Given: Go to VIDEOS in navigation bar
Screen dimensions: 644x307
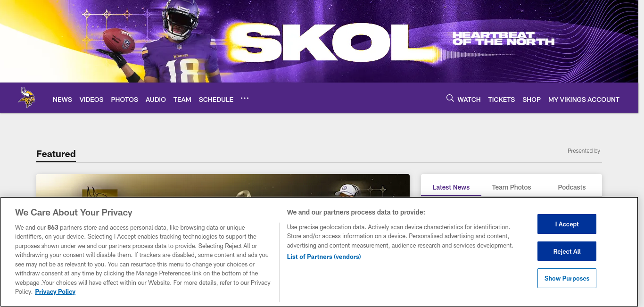Looking at the screenshot, I should tap(91, 100).
